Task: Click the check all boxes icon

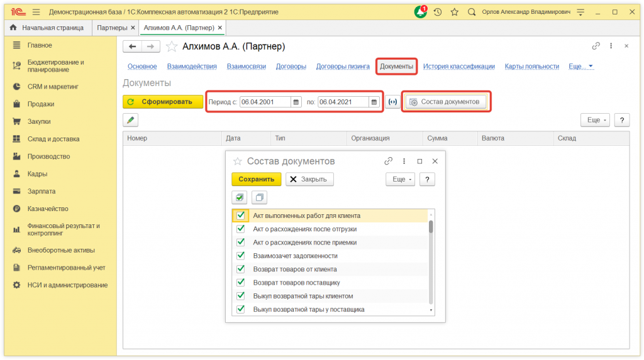Action: 240,197
